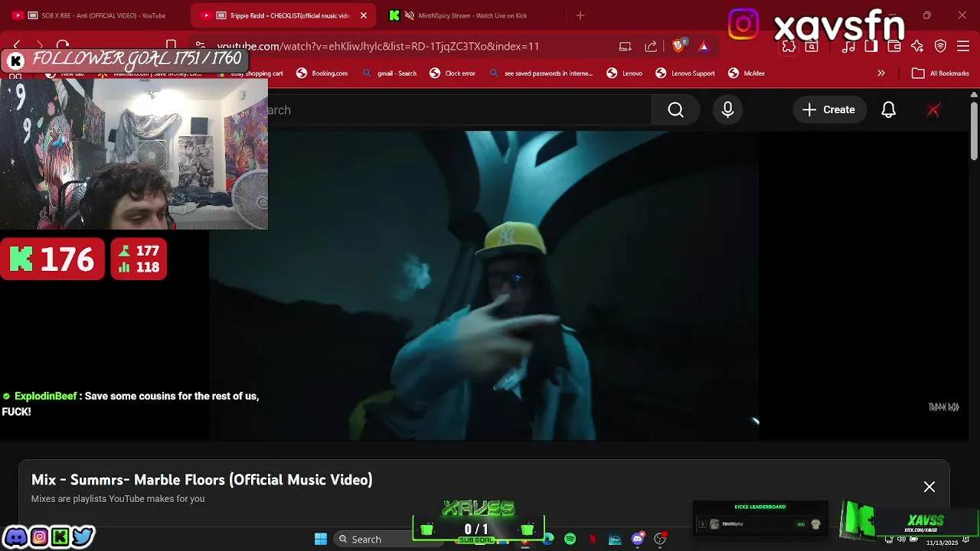Click the music video player area
Screen dimensions: 980x551
[484, 285]
